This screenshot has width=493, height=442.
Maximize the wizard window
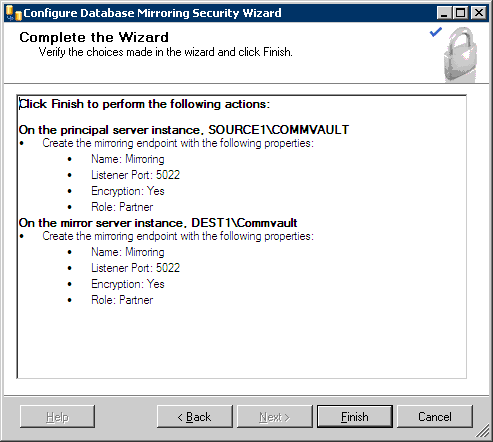(x=461, y=13)
